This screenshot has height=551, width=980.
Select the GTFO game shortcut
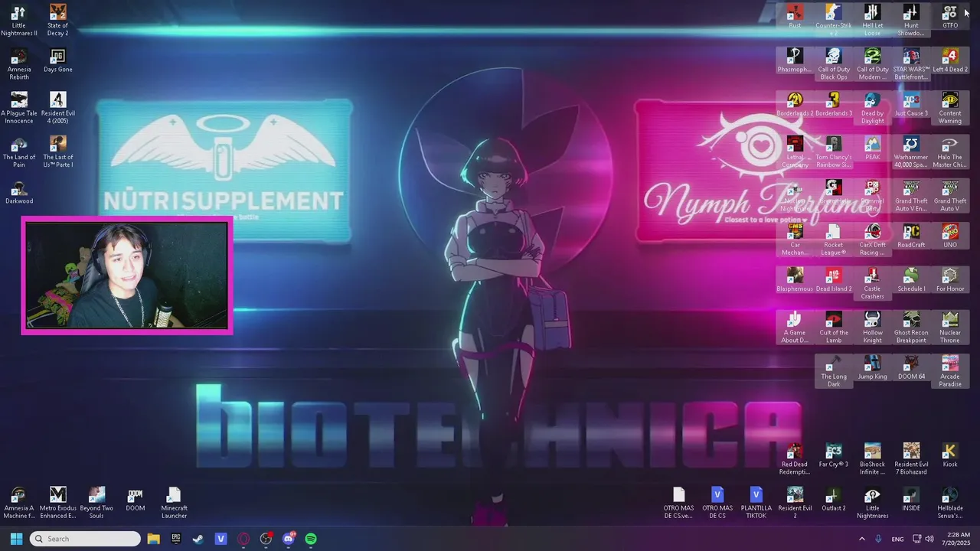[950, 17]
